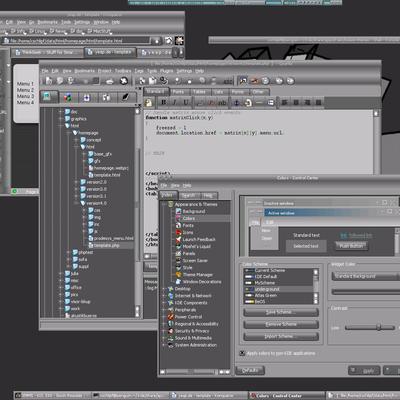Open the Structure sidebar tab icon
400x400 pixels.
click(x=106, y=98)
